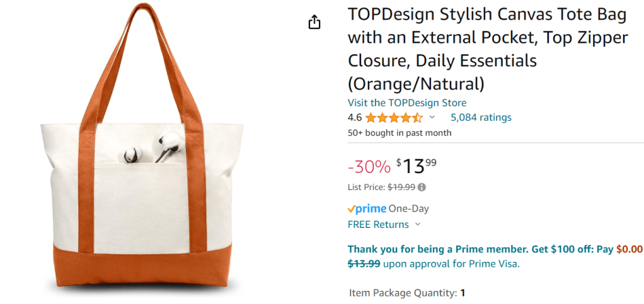The width and height of the screenshot is (644, 304).
Task: Click the Prime logo checkmark
Action: [x=352, y=209]
